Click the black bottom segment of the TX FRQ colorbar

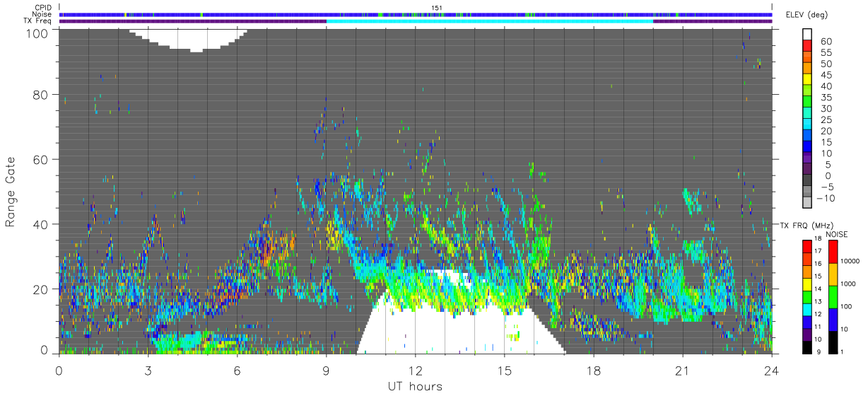807,346
